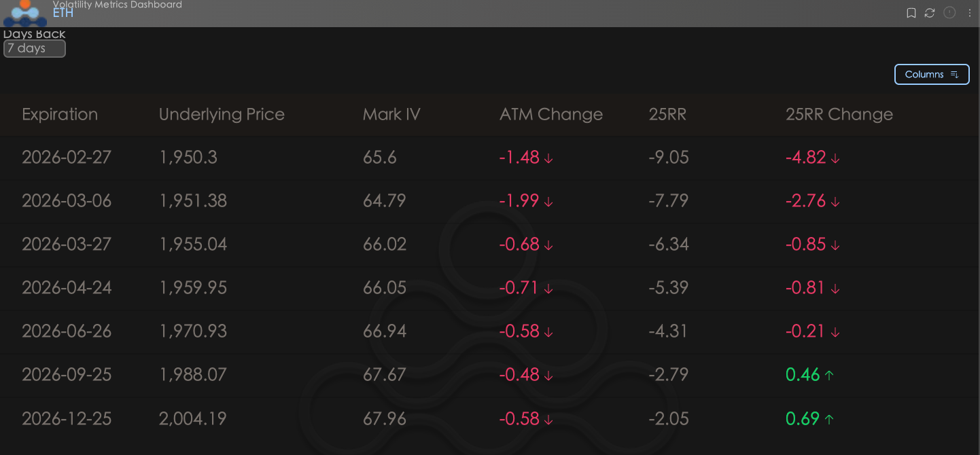Sort by Underlying Price column header
Viewport: 980px width, 455px height.
[x=222, y=115]
